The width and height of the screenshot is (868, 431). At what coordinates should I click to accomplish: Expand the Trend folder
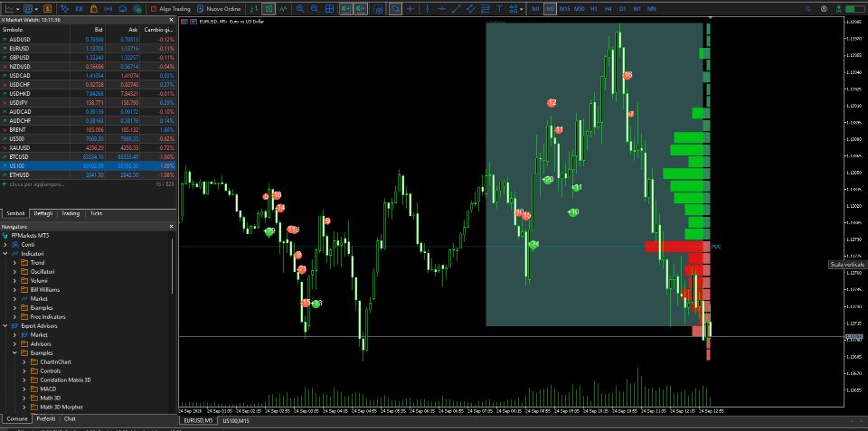click(15, 263)
